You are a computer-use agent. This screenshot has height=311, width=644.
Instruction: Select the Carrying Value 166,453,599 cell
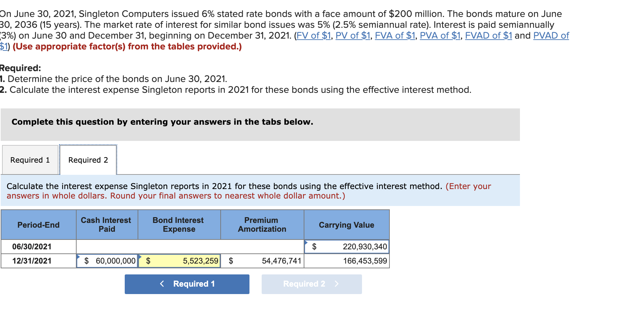coord(347,261)
